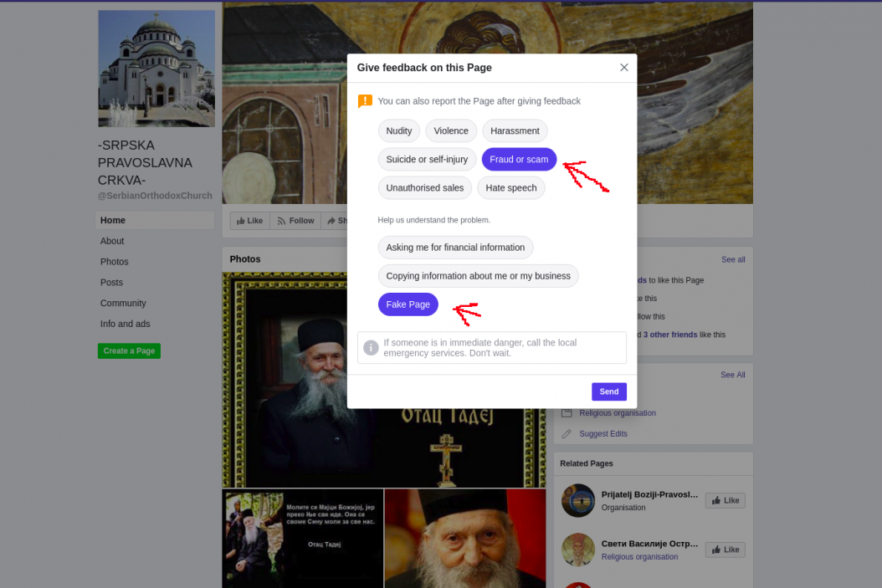The width and height of the screenshot is (882, 588).
Task: Toggle the Fake Page option
Action: pyautogui.click(x=408, y=304)
